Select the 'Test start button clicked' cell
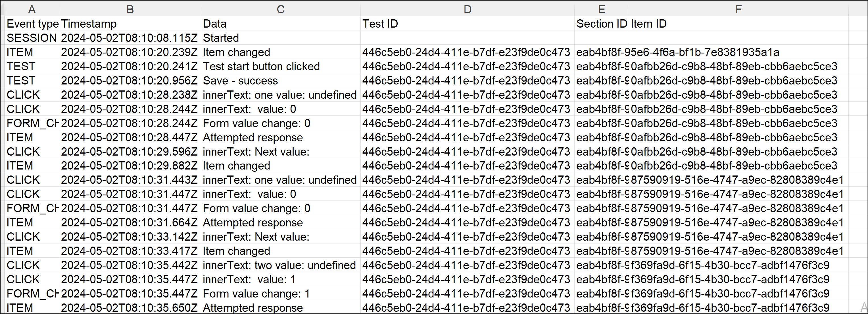 click(x=281, y=66)
